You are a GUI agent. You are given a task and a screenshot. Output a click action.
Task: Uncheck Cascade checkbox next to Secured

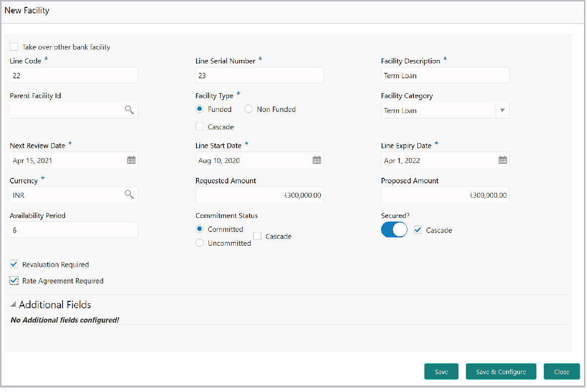[418, 230]
